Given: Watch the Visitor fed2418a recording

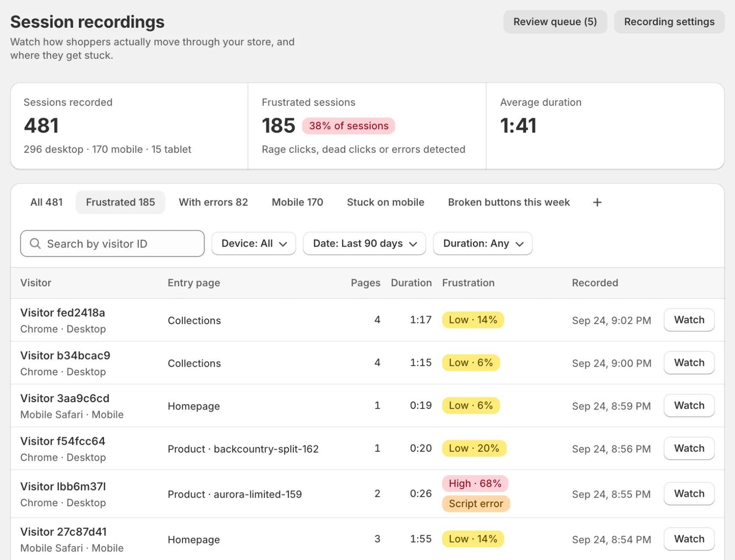Looking at the screenshot, I should tap(689, 320).
